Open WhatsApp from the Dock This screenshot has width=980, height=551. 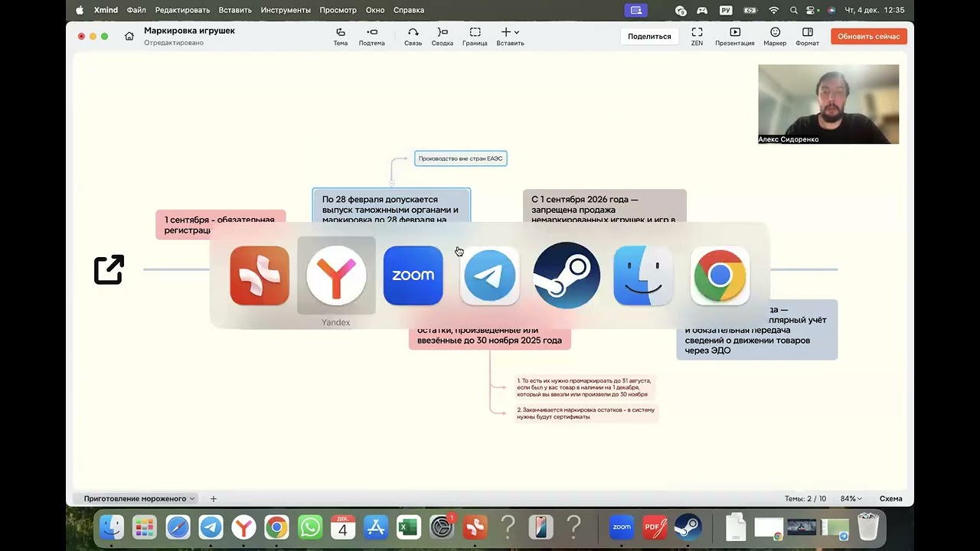point(310,527)
